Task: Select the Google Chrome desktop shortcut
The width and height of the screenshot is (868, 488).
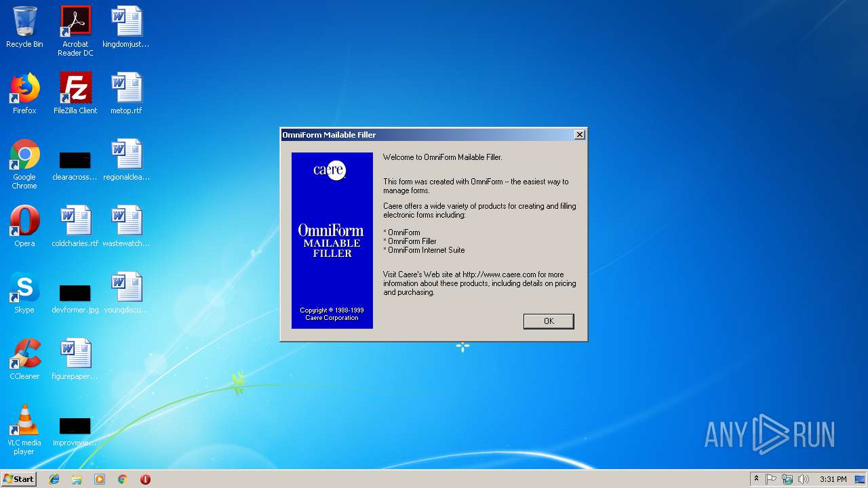Action: [x=24, y=164]
